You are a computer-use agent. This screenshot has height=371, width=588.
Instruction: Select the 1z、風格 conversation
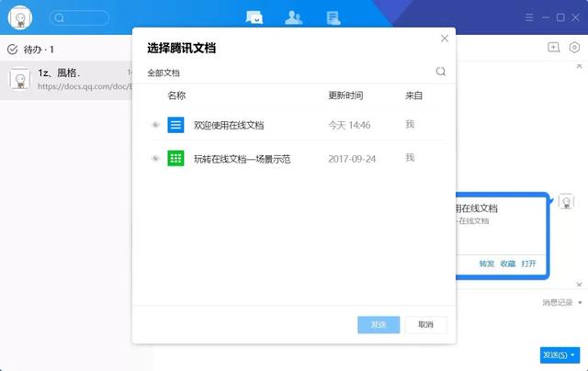pos(66,80)
